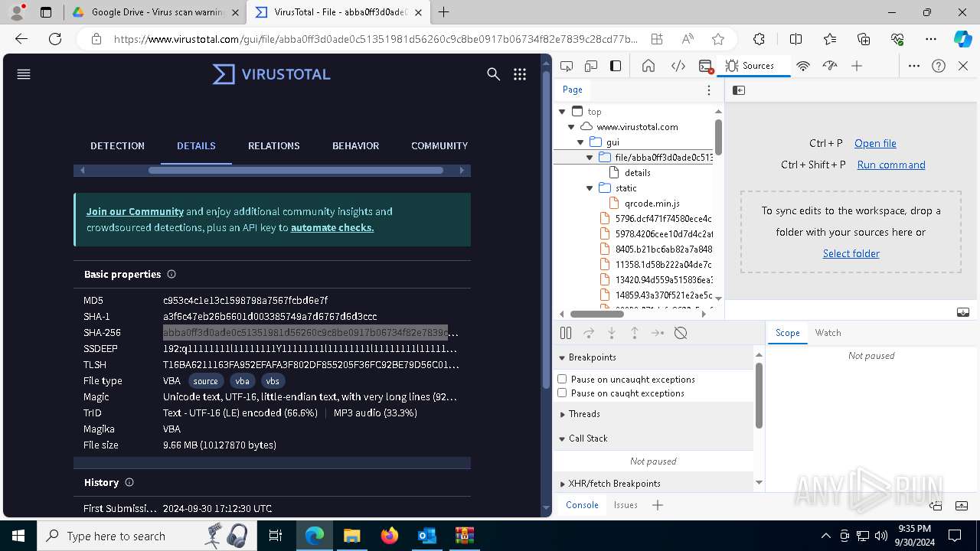980x551 pixels.
Task: Click the browser refresh button
Action: [x=55, y=39]
